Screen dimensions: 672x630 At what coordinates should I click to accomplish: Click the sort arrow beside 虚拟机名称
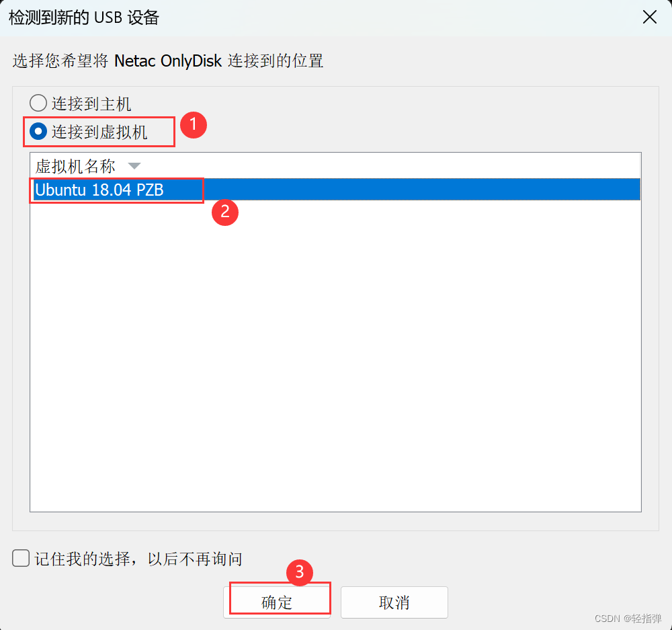click(134, 166)
